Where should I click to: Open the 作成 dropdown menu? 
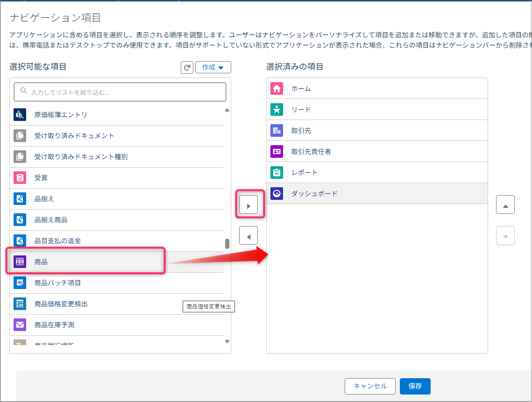[213, 67]
